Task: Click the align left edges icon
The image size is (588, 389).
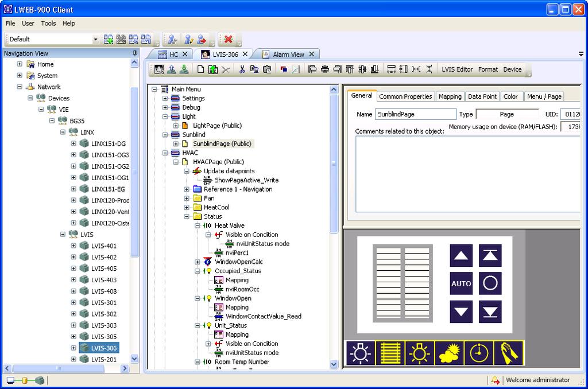Action: tap(312, 69)
